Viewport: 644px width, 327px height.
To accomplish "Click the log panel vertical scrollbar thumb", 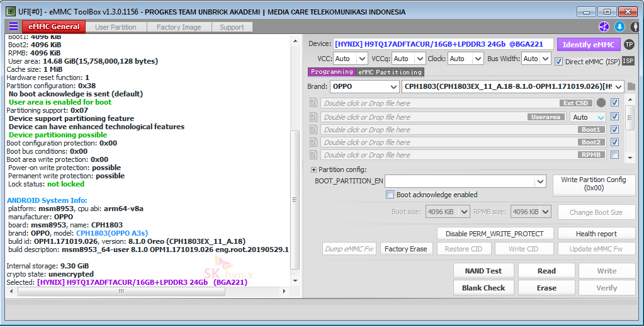I will [x=295, y=200].
